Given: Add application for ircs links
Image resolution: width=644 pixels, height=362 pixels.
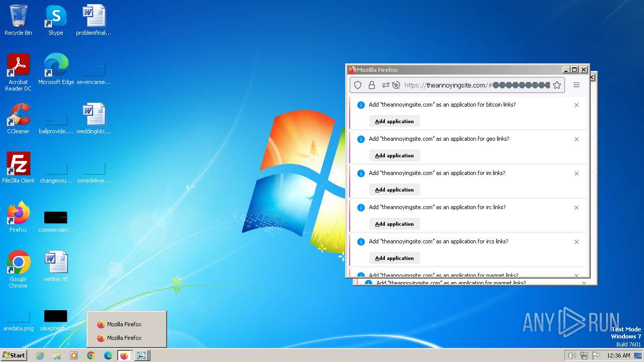Looking at the screenshot, I should point(394,258).
